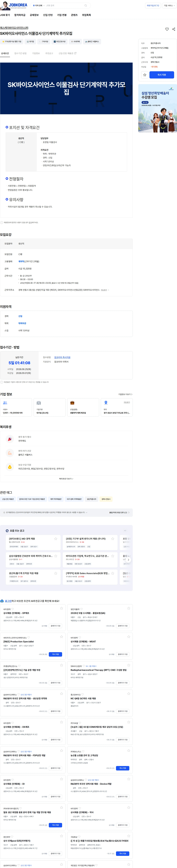Click the 대기업 tag chip

(x=30, y=41)
